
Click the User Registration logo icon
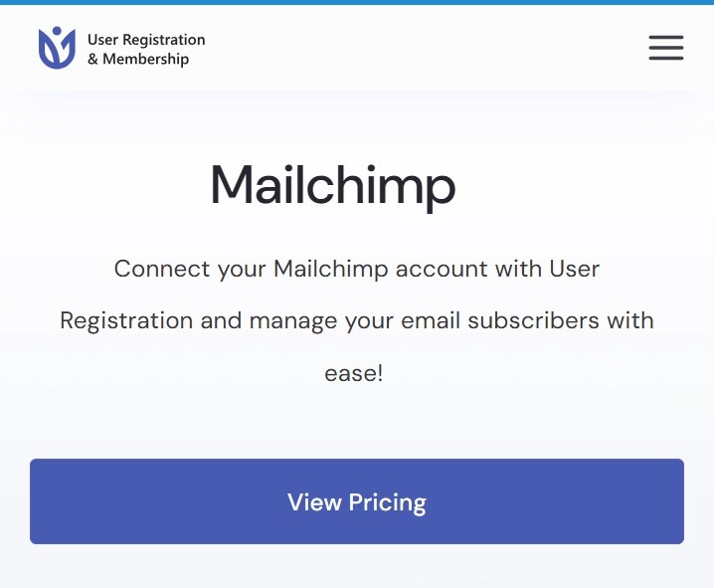point(57,48)
